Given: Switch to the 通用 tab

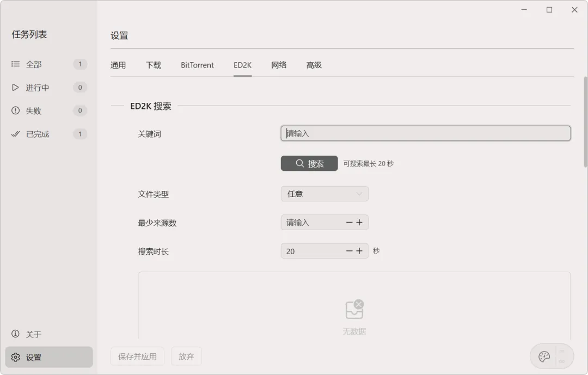Looking at the screenshot, I should (118, 65).
